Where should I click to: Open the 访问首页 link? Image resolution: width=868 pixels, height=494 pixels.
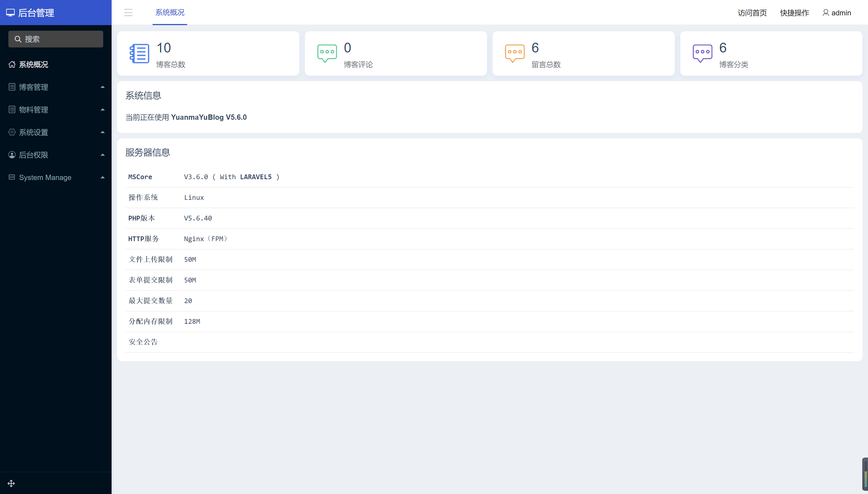[x=752, y=13]
